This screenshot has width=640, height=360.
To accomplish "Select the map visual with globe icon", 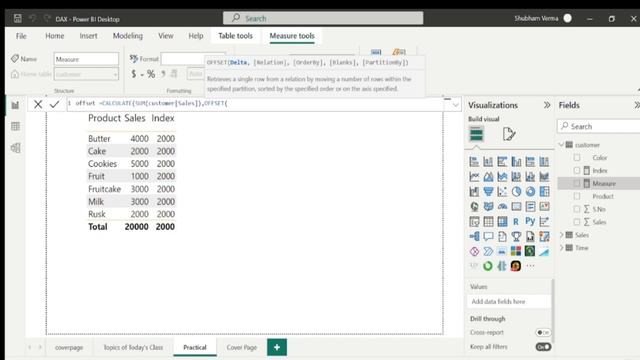I will click(x=474, y=207).
